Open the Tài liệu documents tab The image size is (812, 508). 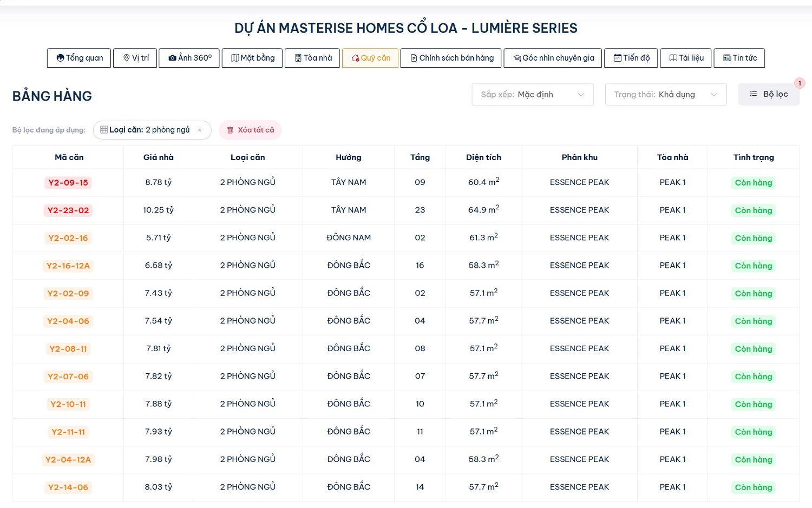(x=686, y=58)
